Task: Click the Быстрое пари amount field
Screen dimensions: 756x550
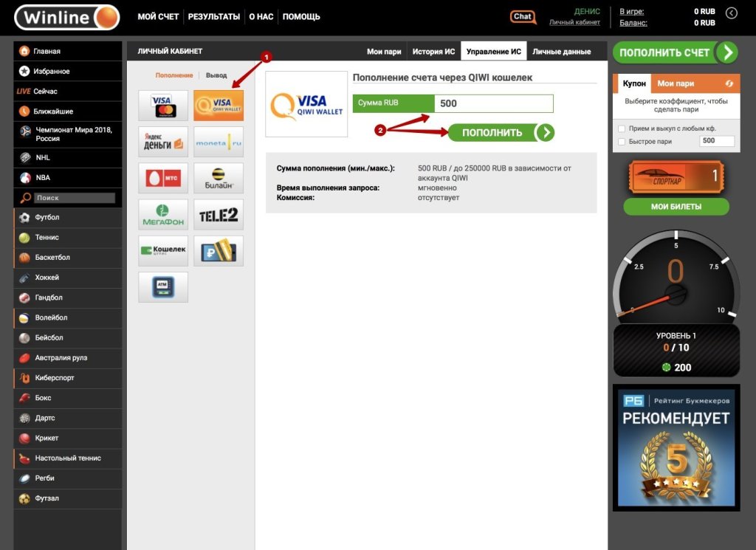Action: (x=716, y=141)
